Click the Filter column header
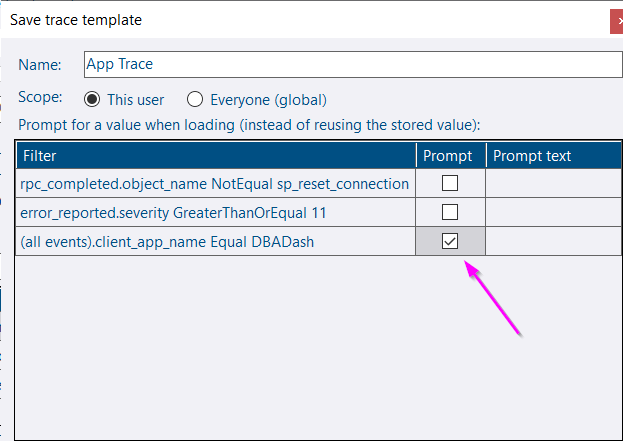The height and width of the screenshot is (441, 623). (x=216, y=156)
